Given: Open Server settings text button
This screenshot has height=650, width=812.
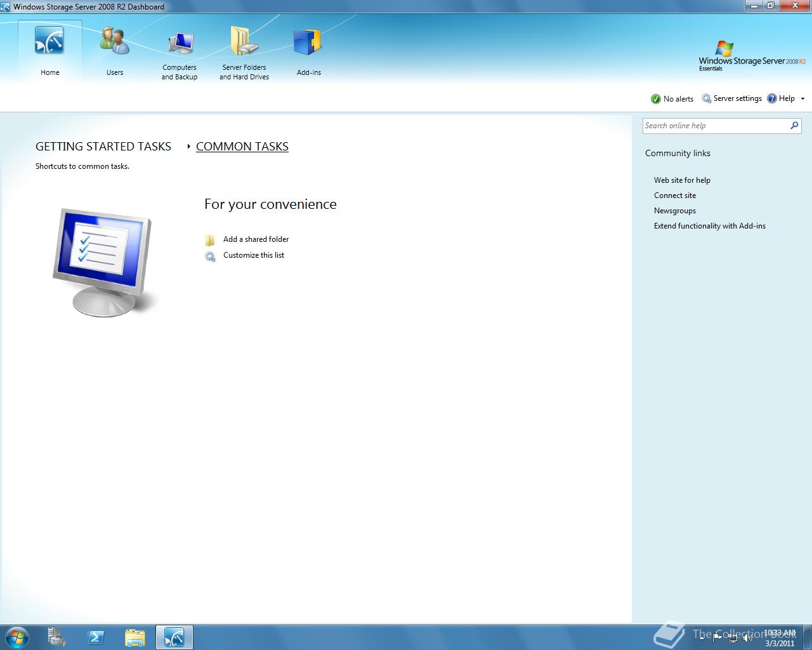Looking at the screenshot, I should coord(738,98).
